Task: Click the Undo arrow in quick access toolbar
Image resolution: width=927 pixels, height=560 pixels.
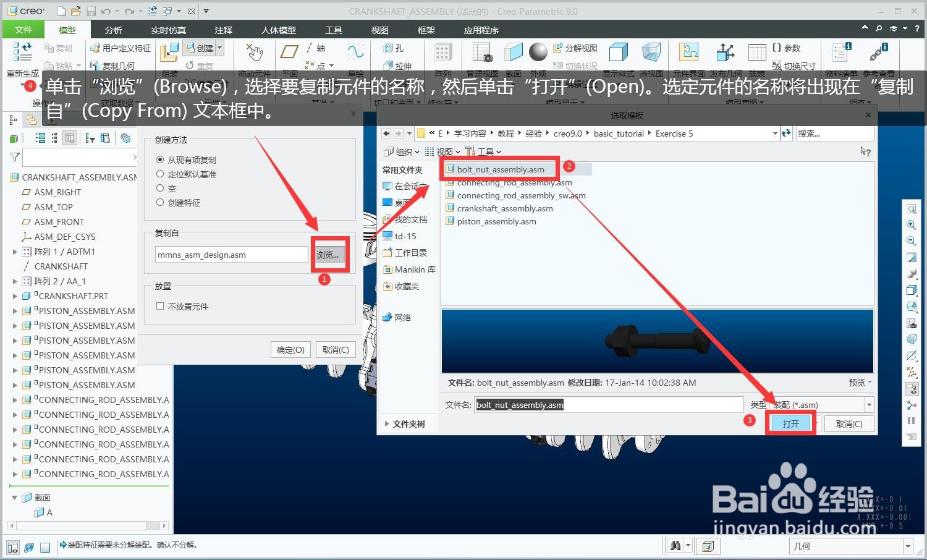Action: [106, 11]
